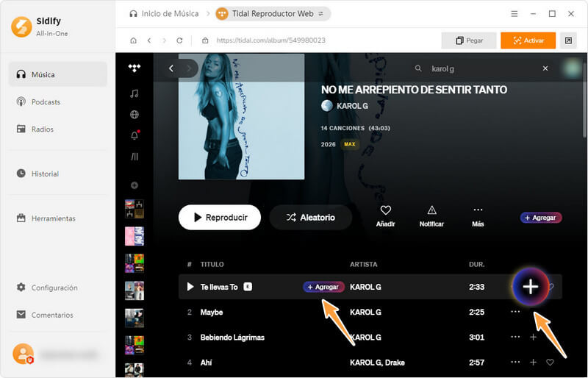Image resolution: width=588 pixels, height=378 pixels.
Task: Click album-level Agregar button
Action: (541, 218)
